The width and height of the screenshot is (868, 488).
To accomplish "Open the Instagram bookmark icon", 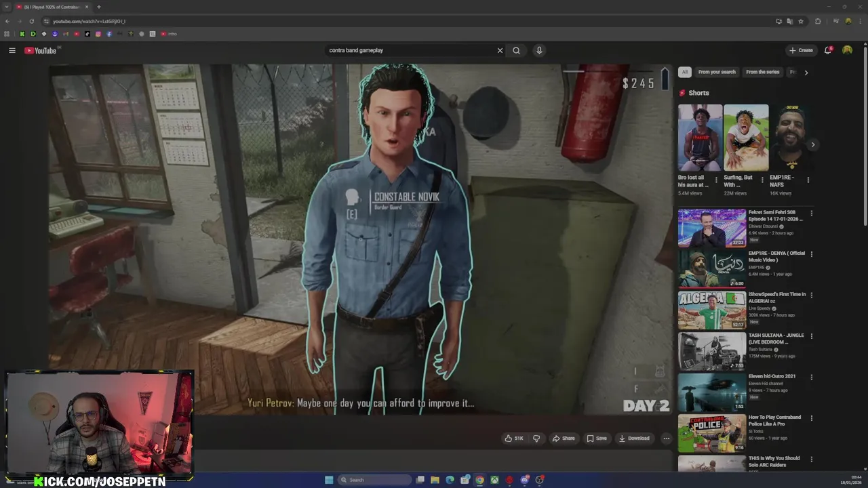I will [x=98, y=34].
